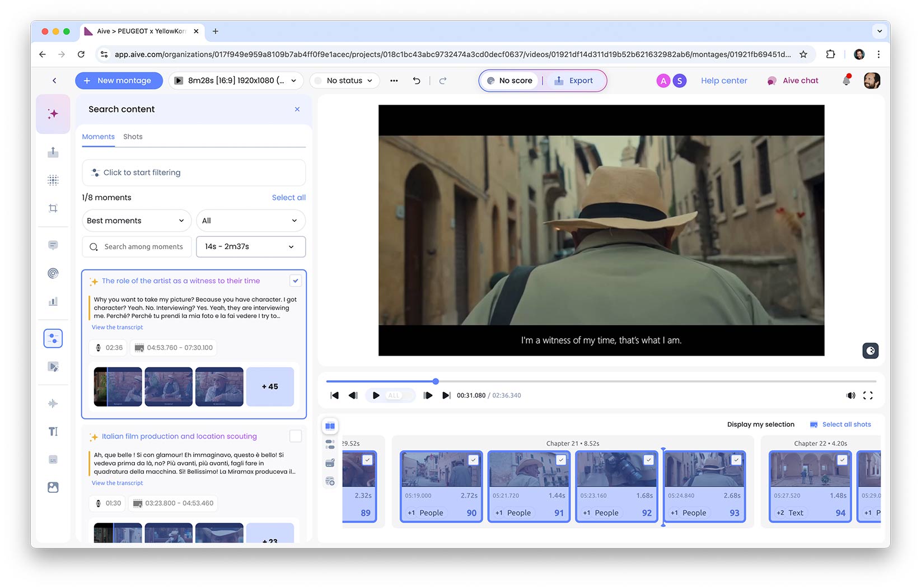Open the concentric target scoring tool
Screen dimensions: 921x588
(x=53, y=273)
